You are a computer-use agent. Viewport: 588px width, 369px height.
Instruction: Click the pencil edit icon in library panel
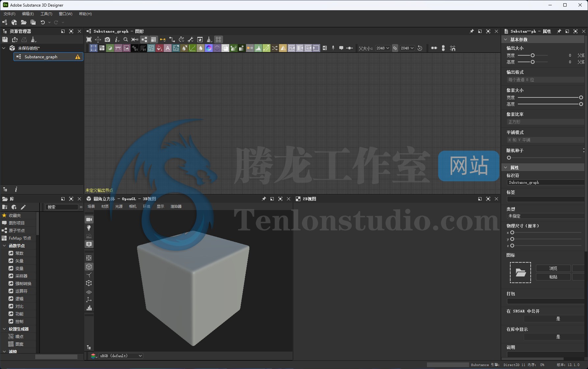(x=23, y=207)
